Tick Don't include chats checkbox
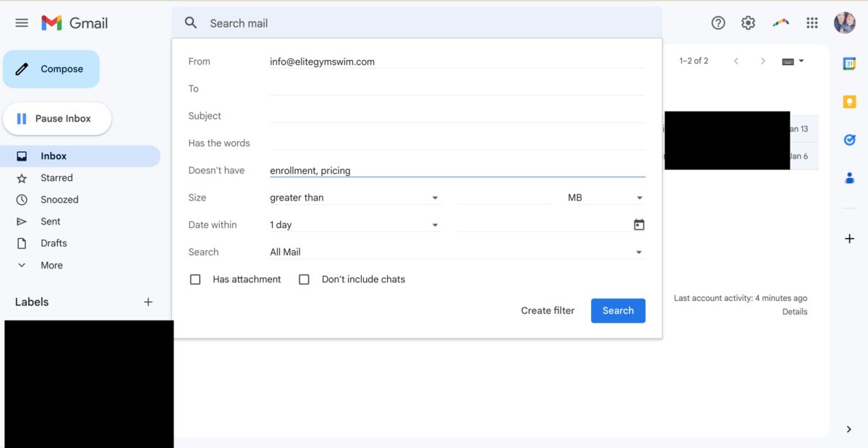The width and height of the screenshot is (868, 448). [305, 279]
